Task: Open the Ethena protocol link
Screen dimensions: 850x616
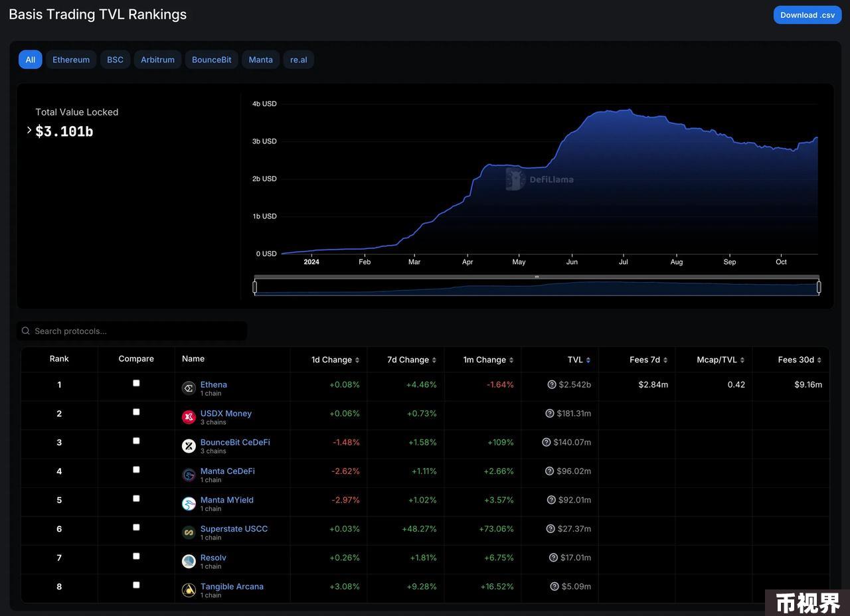Action: (214, 384)
